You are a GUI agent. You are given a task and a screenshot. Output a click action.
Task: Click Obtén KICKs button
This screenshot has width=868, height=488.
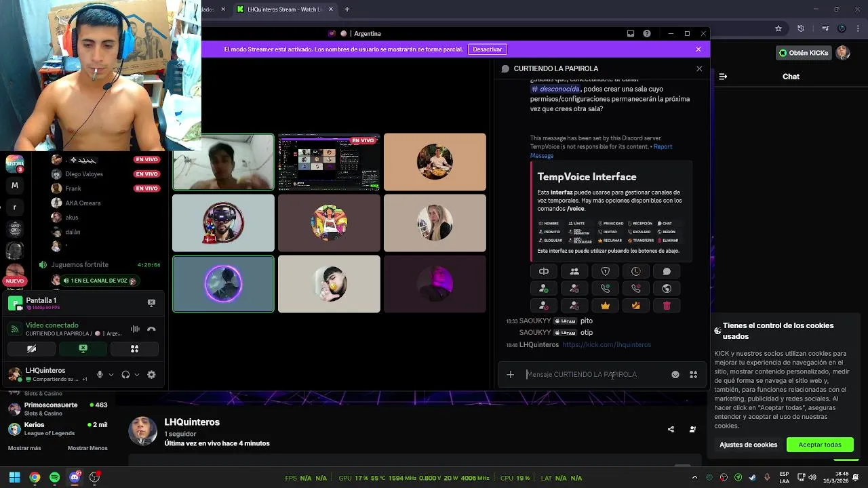(x=804, y=53)
